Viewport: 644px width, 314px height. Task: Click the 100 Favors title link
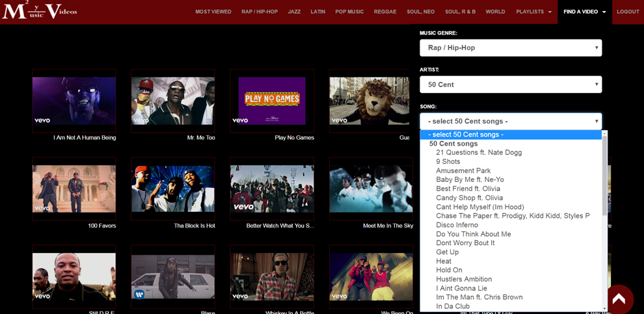tap(102, 226)
